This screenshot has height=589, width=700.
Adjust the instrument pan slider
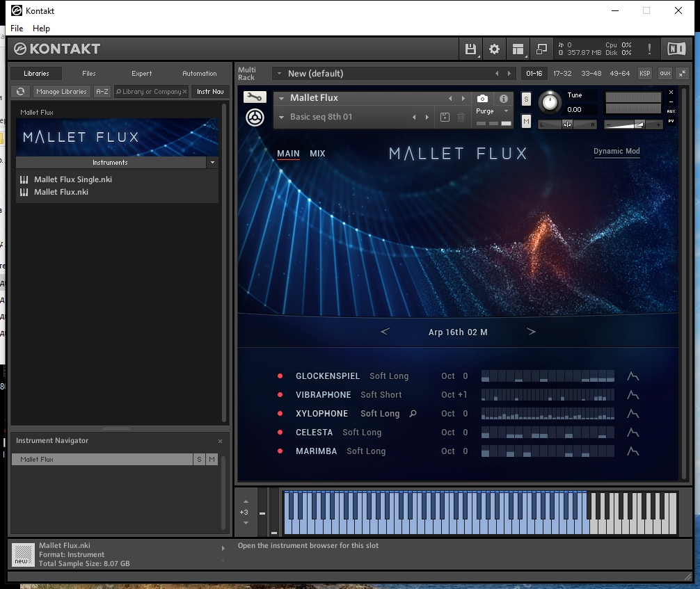point(567,124)
